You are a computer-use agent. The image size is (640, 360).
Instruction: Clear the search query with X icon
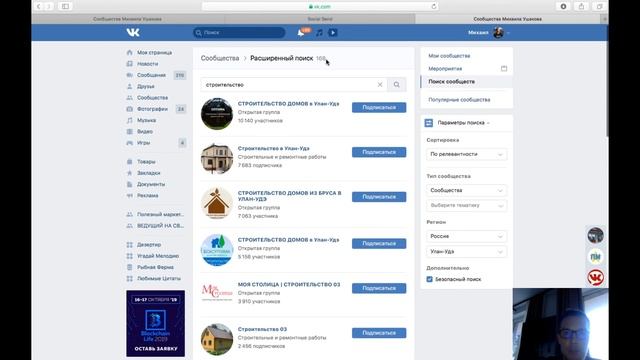coord(380,84)
